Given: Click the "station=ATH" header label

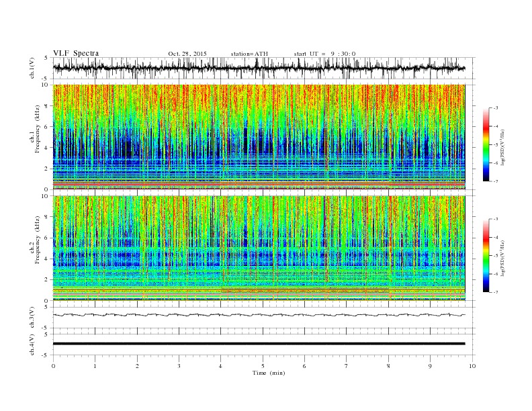Looking at the screenshot, I should pyautogui.click(x=249, y=54).
